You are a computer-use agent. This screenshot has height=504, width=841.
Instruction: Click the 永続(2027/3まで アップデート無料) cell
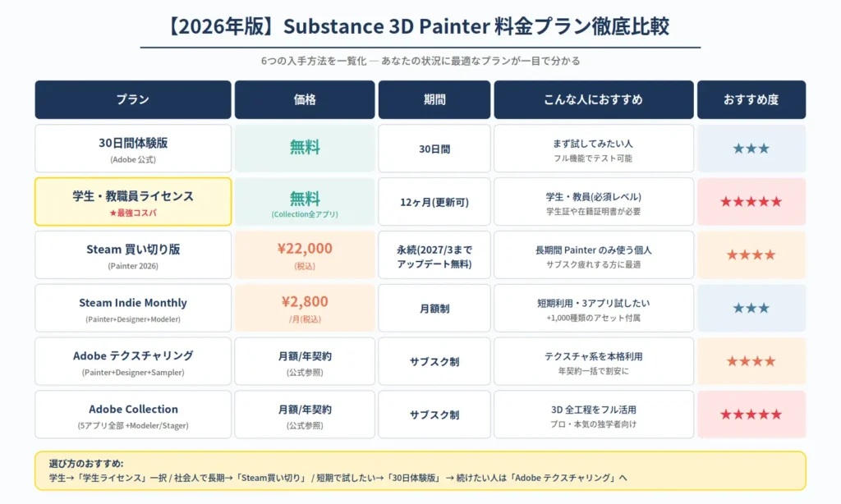[434, 254]
